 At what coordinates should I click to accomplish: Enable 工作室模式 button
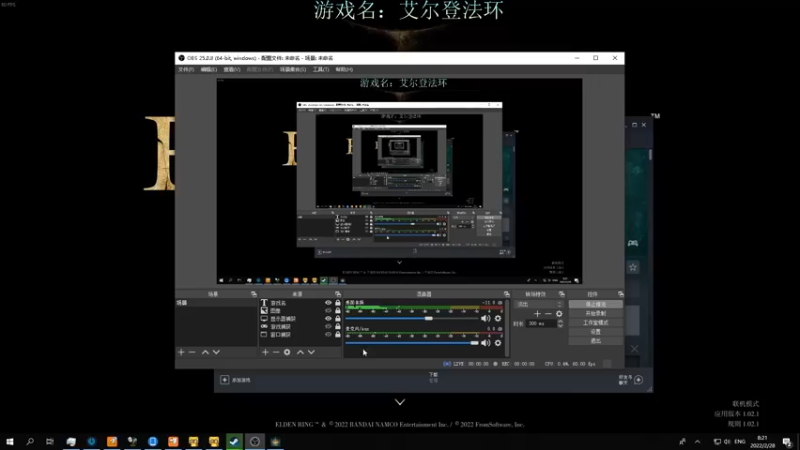coord(595,322)
